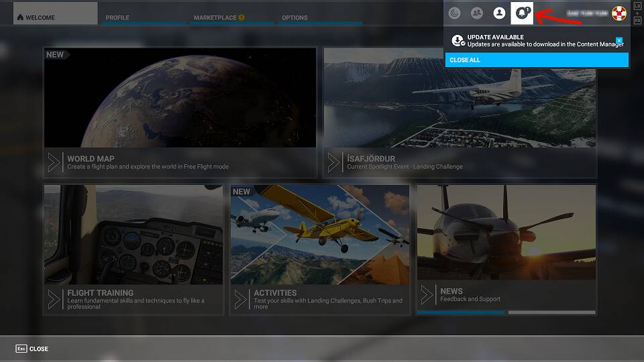Select the first news carousel indicator bar
The image size is (644, 362).
(461, 312)
